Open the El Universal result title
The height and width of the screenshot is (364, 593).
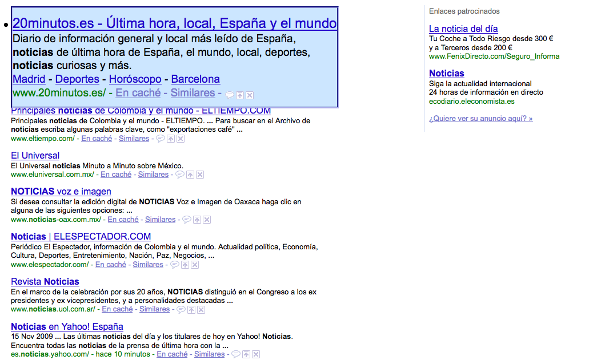pyautogui.click(x=35, y=156)
